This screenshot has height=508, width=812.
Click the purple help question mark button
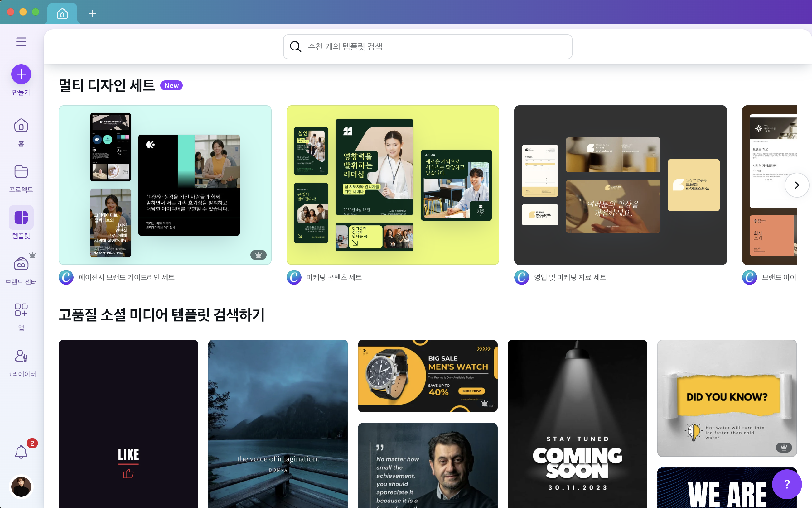pyautogui.click(x=786, y=484)
